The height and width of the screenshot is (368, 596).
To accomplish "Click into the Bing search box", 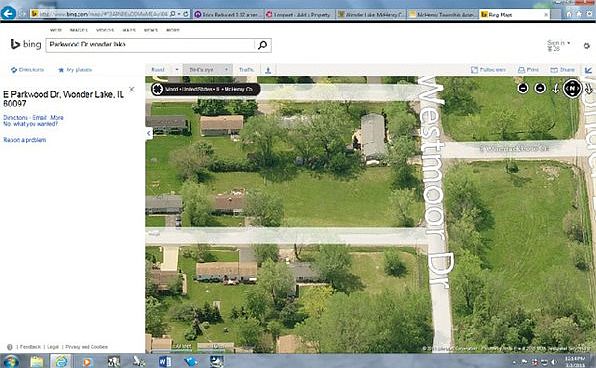I will click(150, 45).
